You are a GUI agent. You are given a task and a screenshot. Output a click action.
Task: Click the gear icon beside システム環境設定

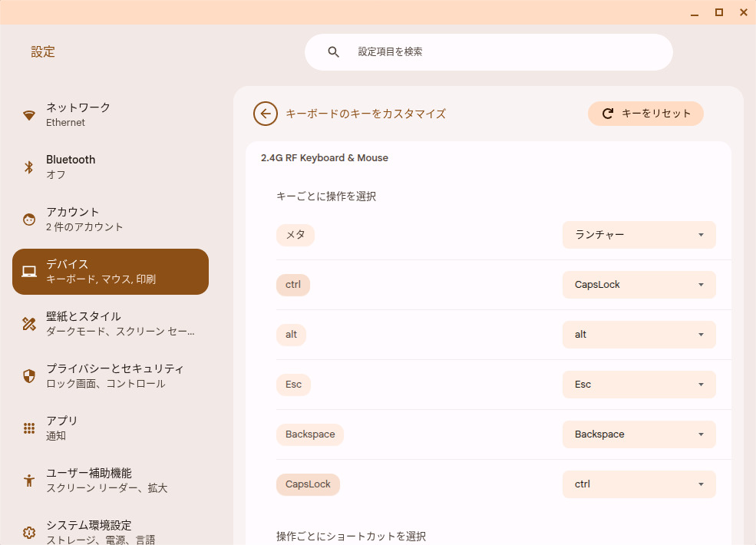[29, 532]
